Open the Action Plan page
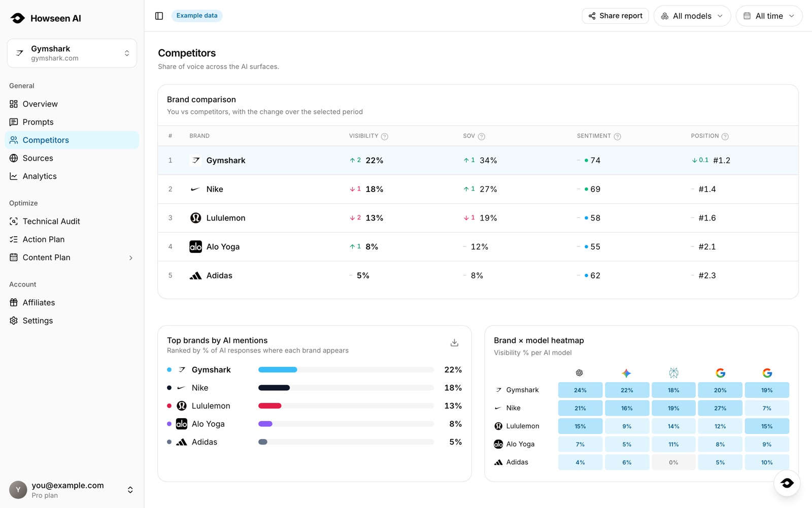Screen dimensions: 812x508 pos(72,239)
